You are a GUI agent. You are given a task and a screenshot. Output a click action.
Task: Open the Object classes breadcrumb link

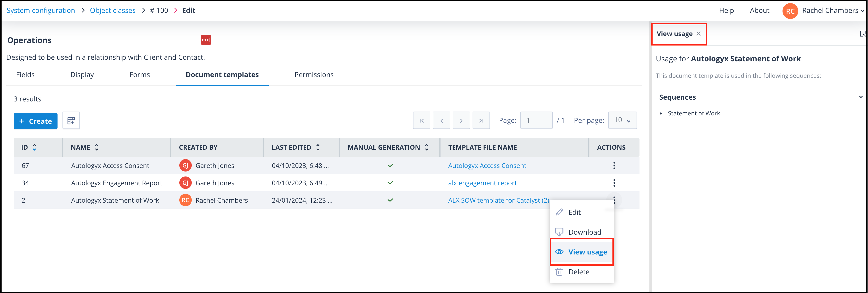click(x=113, y=10)
